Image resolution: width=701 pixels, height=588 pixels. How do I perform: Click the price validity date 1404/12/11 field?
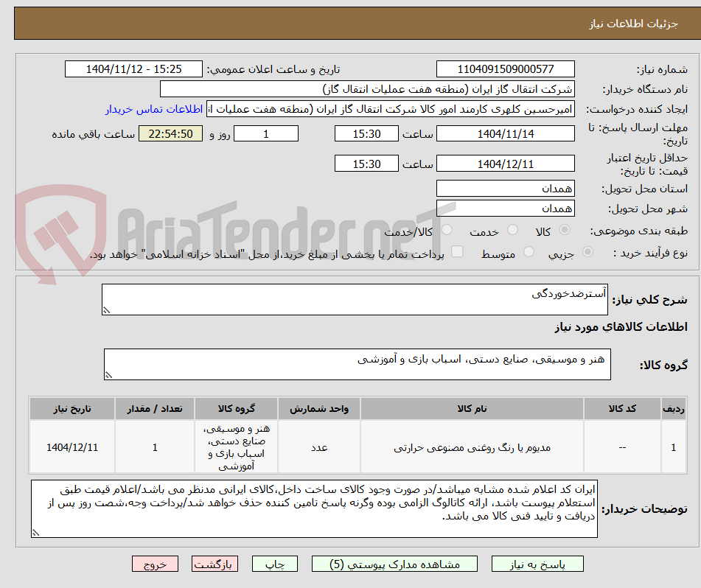pos(505,164)
